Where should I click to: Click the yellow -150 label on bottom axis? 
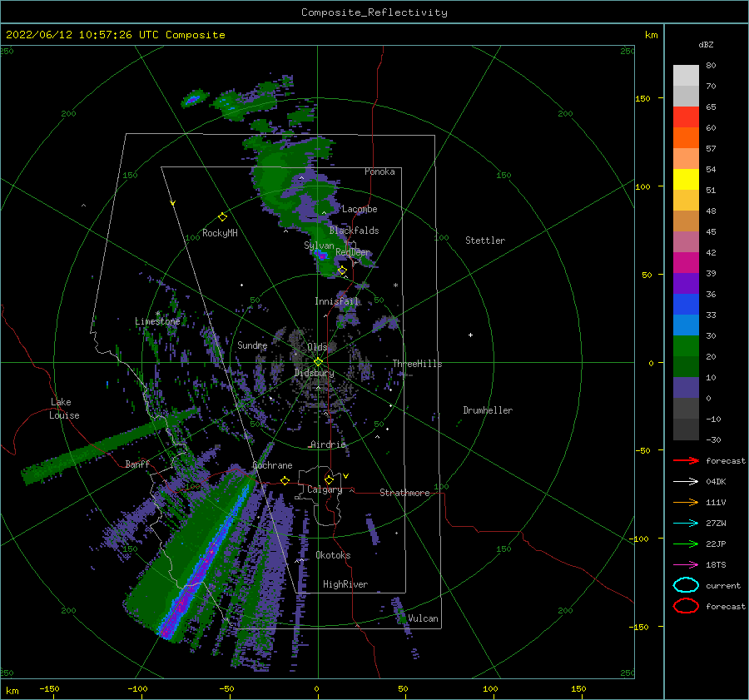click(x=49, y=688)
